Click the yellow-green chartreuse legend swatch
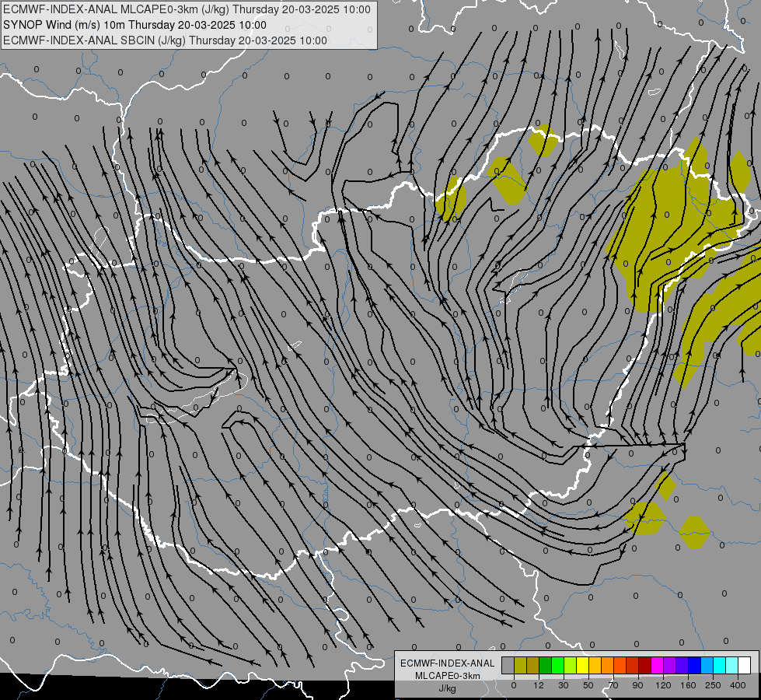 [x=571, y=665]
